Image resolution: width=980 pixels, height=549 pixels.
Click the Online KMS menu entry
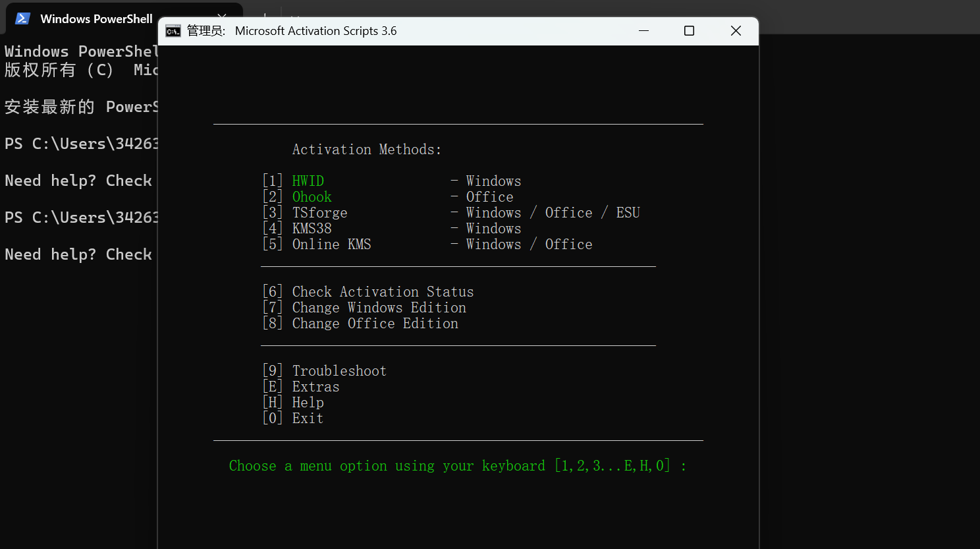(x=332, y=244)
